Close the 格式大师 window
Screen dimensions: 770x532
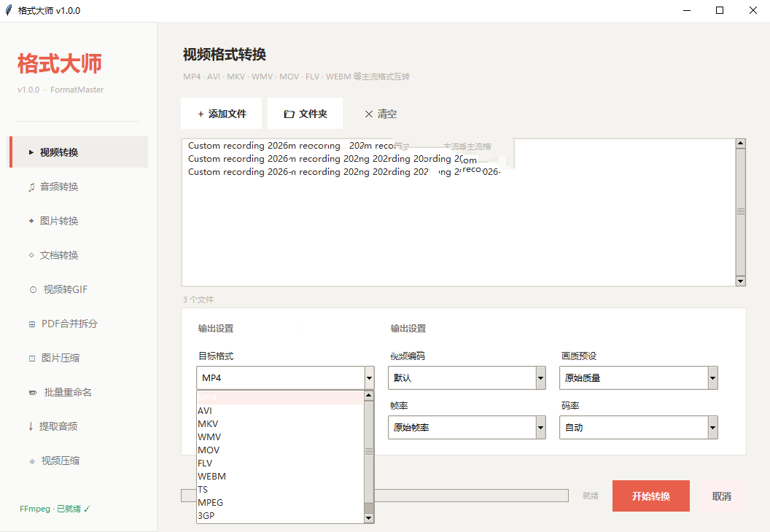click(x=752, y=10)
